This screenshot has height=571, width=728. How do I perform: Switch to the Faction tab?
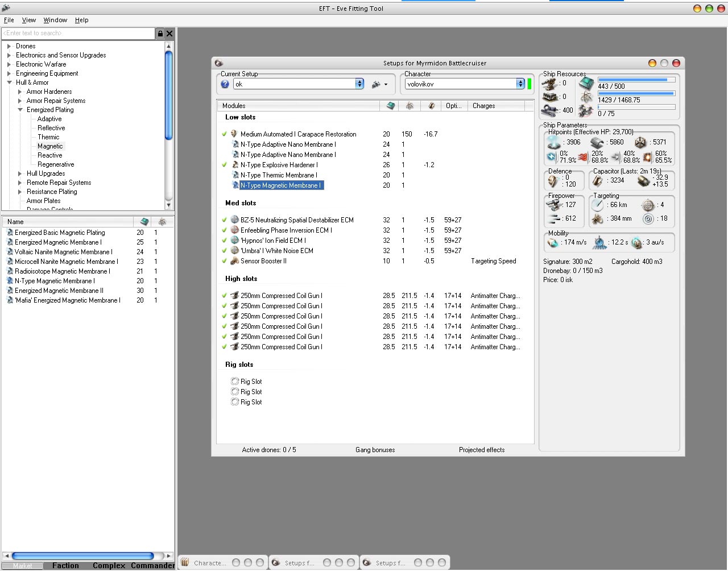click(x=65, y=565)
